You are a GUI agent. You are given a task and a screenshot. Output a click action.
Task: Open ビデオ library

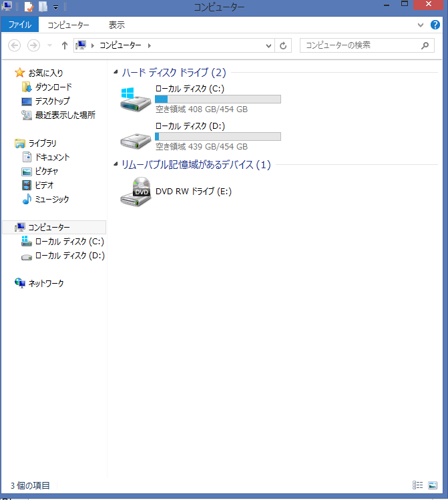(44, 186)
